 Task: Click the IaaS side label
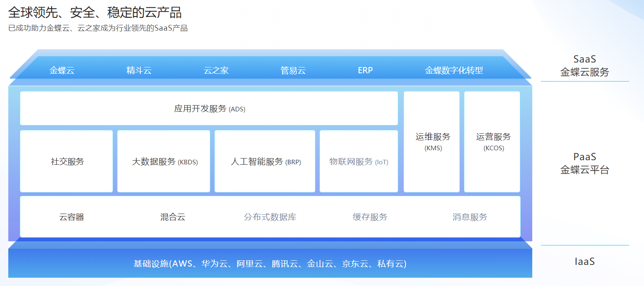[x=585, y=262]
